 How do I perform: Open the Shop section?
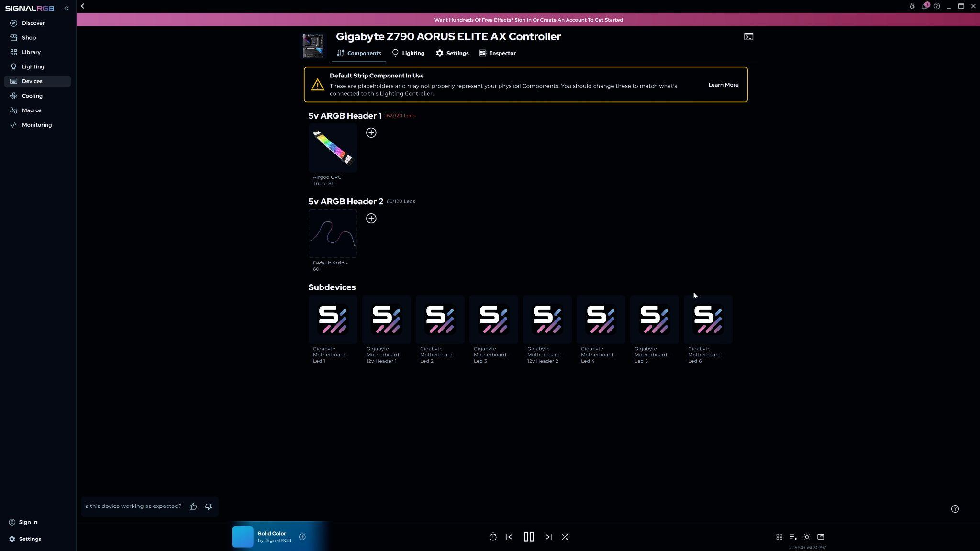point(37,38)
